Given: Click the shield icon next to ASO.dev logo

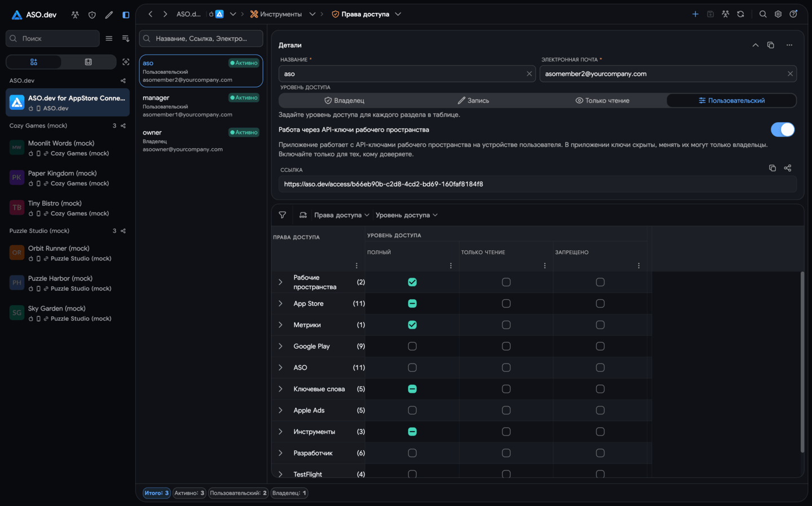Looking at the screenshot, I should coord(92,15).
